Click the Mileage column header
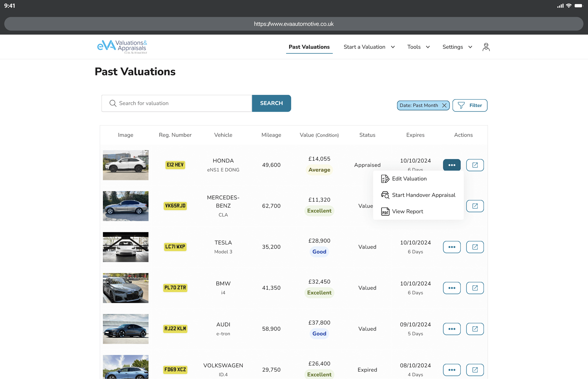 tap(271, 135)
